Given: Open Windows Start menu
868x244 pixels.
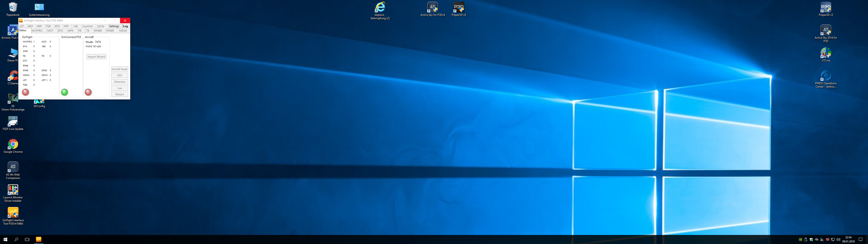Looking at the screenshot, I should coord(5,239).
